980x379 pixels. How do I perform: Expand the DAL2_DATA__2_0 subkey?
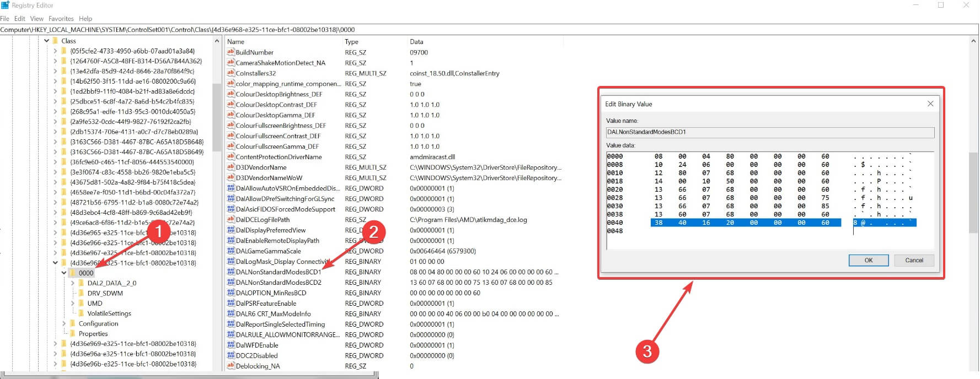click(x=73, y=283)
